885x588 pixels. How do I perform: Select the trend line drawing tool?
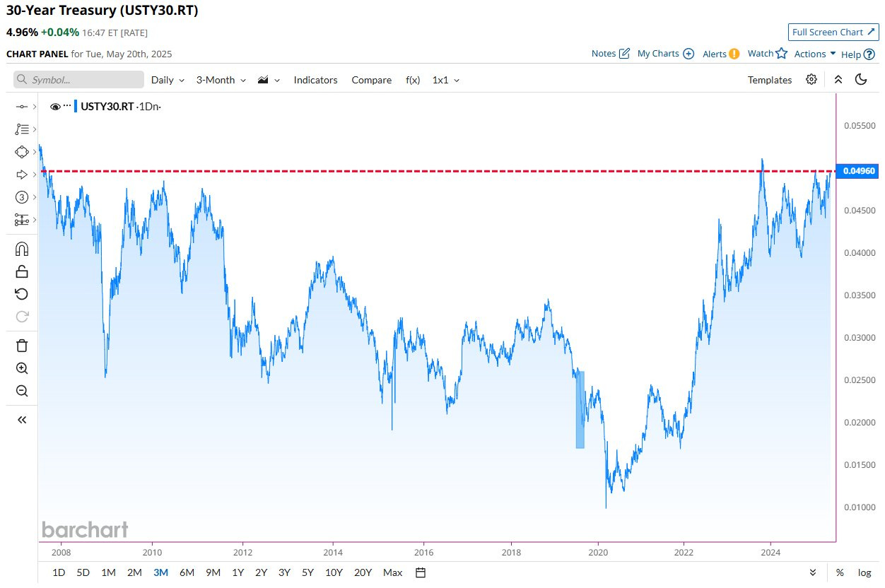(x=21, y=106)
